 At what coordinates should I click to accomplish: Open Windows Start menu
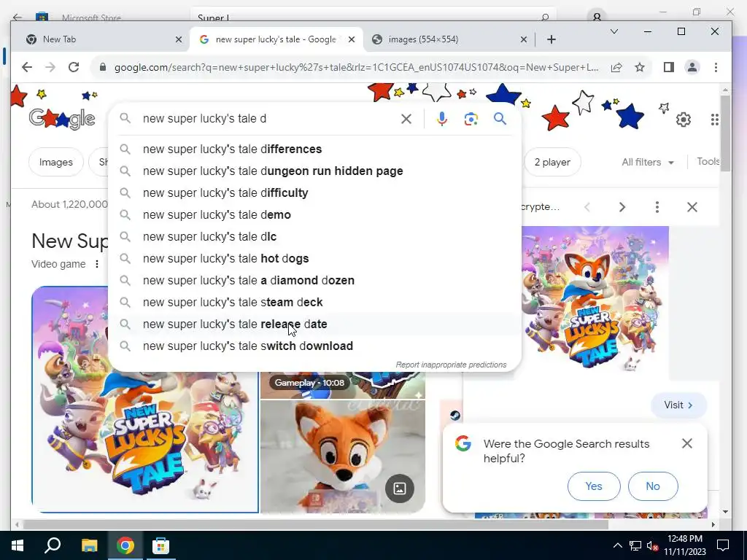[x=18, y=545]
